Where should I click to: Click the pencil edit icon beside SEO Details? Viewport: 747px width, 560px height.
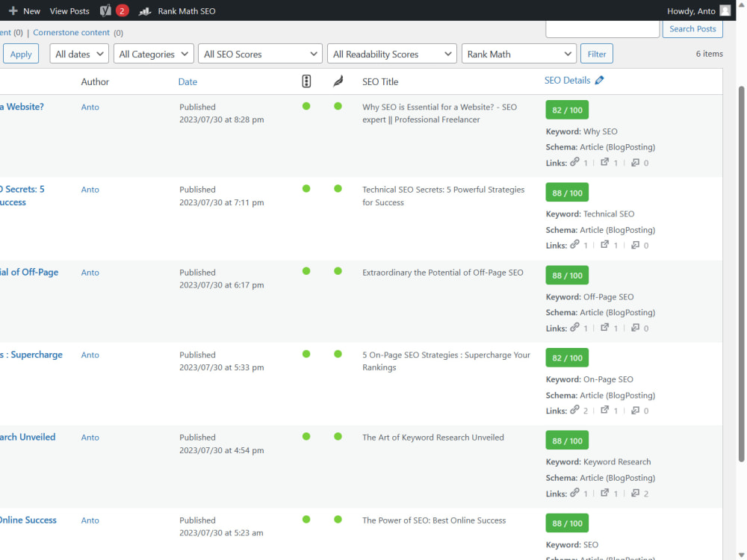[x=599, y=80]
